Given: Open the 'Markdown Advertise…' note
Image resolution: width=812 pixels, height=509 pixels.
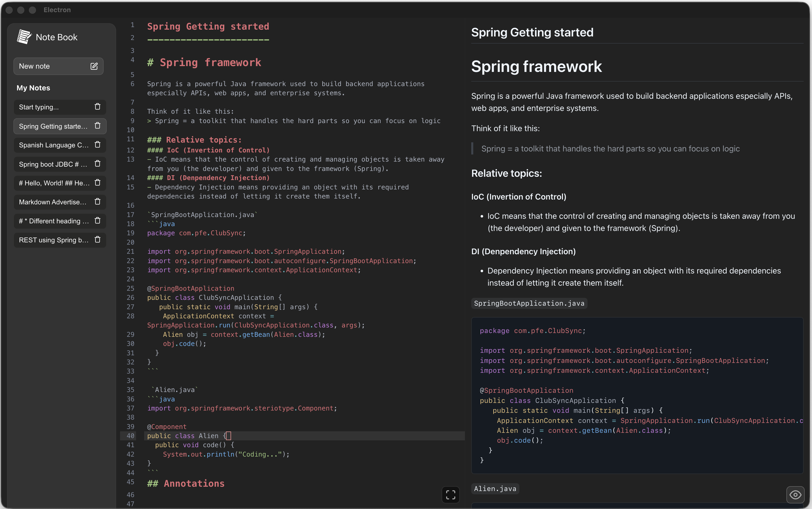Looking at the screenshot, I should click(60, 202).
